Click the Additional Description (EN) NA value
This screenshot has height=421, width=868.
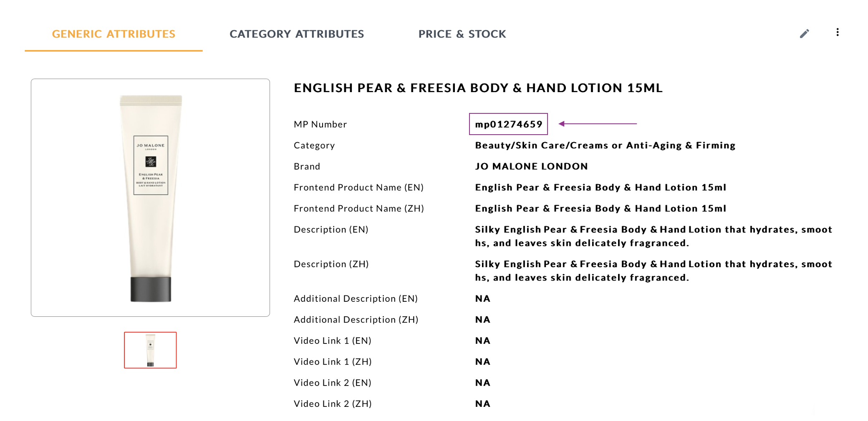pyautogui.click(x=482, y=299)
